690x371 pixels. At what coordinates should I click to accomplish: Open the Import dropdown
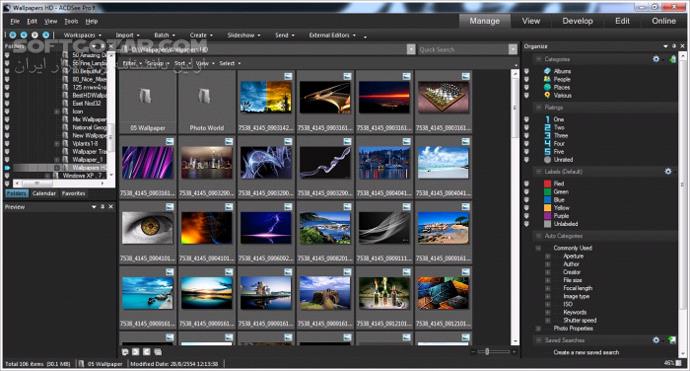pos(127,35)
